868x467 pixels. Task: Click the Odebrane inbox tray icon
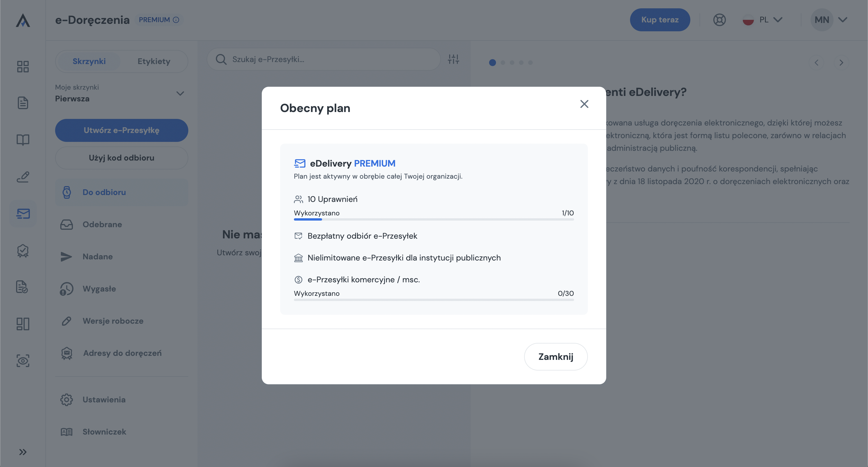[x=66, y=224]
